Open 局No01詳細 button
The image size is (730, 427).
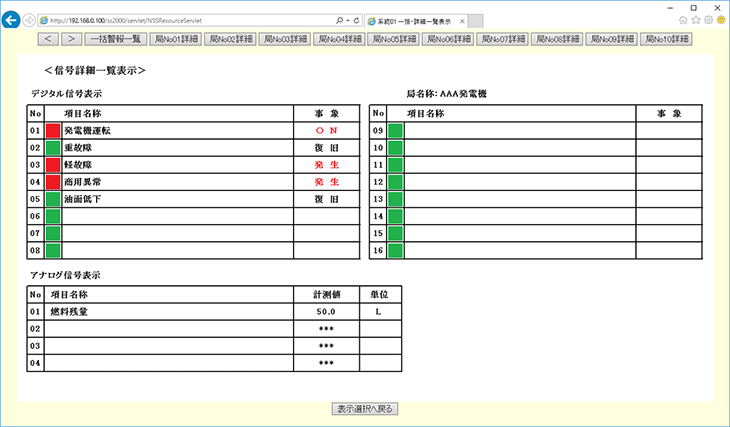point(176,39)
